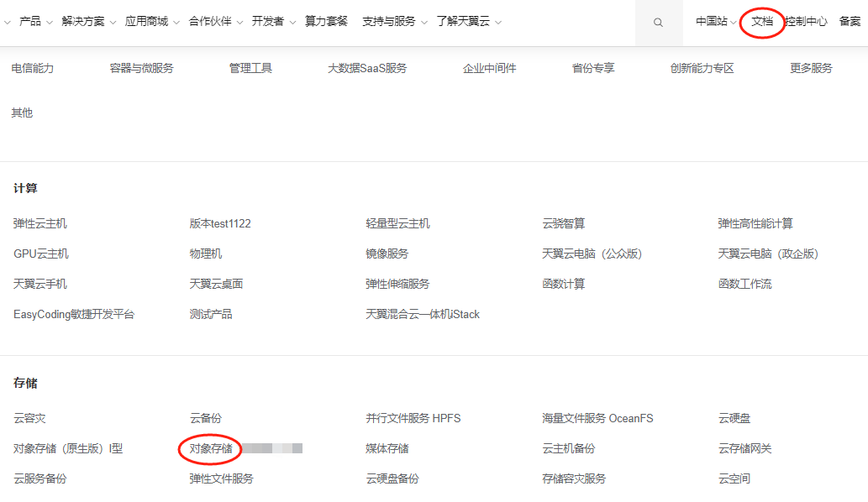Expand the 解决方案 dropdown menu
This screenshot has width=868, height=502.
tap(88, 22)
